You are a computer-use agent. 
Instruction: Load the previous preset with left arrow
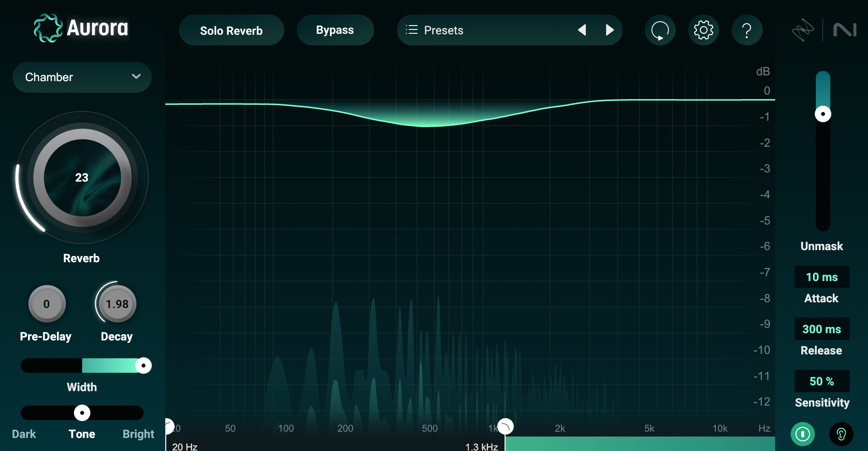pos(582,30)
